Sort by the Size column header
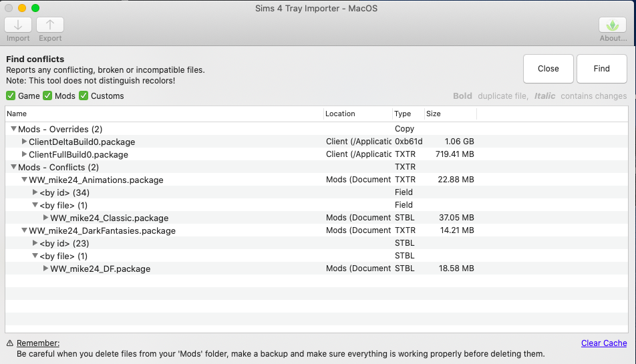636x364 pixels. (x=450, y=114)
